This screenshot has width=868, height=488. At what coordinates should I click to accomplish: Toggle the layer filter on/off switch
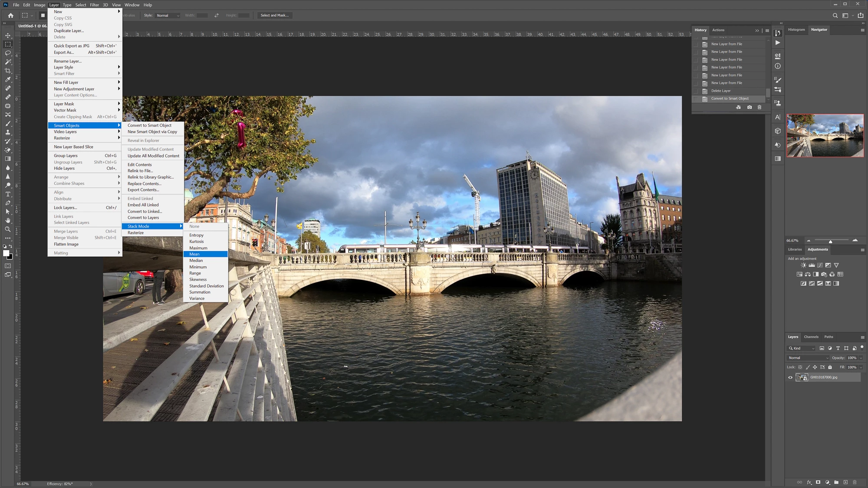(x=862, y=347)
